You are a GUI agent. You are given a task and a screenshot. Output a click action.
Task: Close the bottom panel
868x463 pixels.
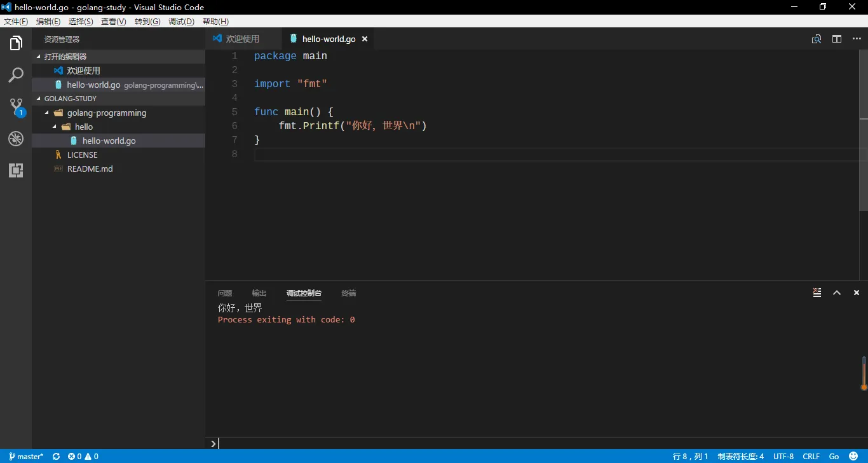coord(857,293)
